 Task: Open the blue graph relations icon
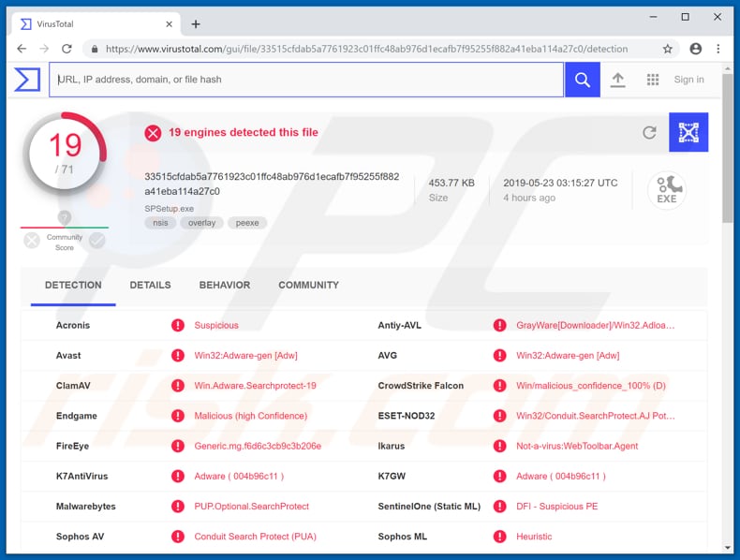click(x=688, y=132)
